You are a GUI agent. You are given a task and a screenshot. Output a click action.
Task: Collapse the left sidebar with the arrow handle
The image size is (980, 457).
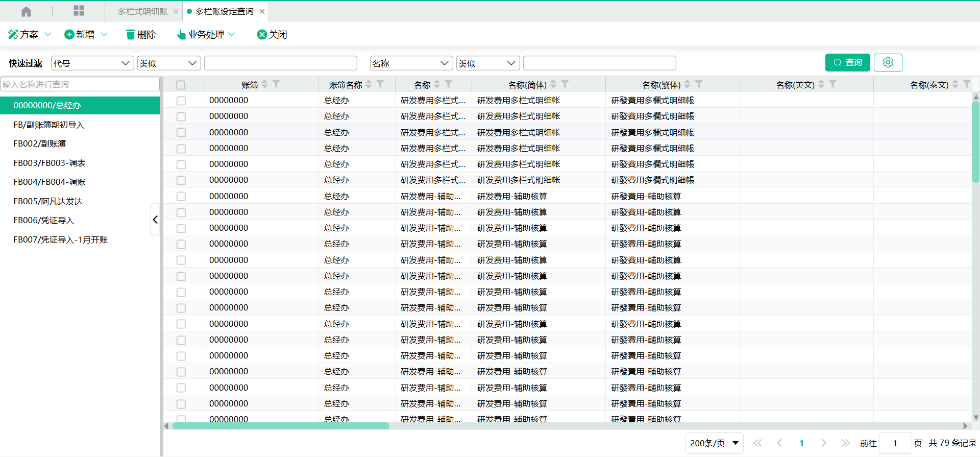pyautogui.click(x=155, y=220)
